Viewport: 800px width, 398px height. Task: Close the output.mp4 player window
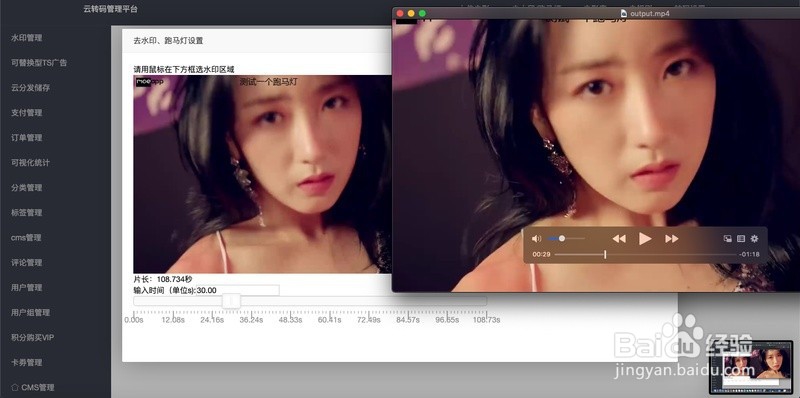(x=401, y=13)
